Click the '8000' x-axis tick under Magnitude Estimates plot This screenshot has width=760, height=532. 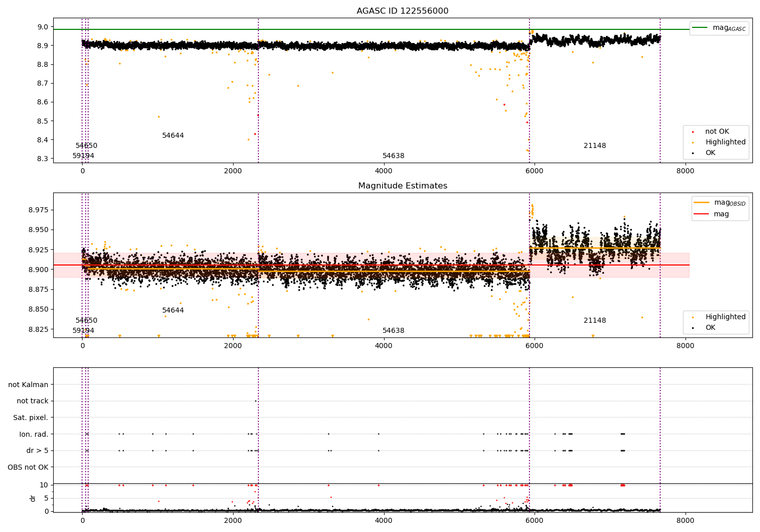685,346
